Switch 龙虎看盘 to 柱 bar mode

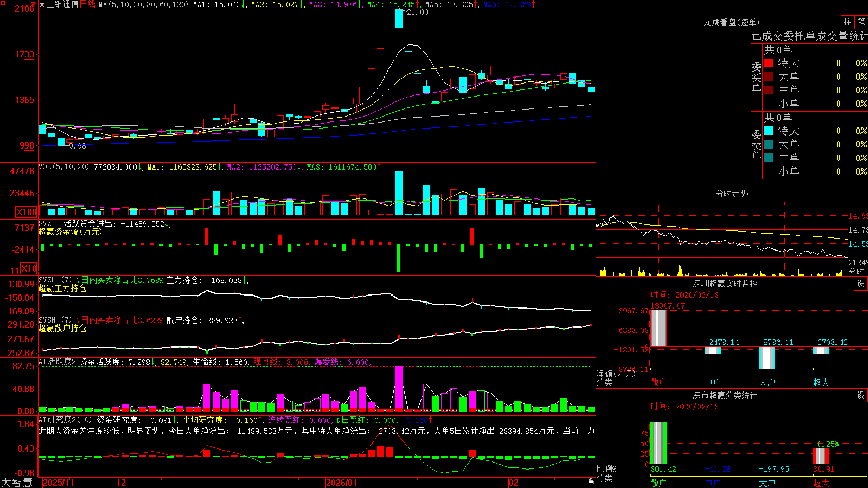coord(847,22)
